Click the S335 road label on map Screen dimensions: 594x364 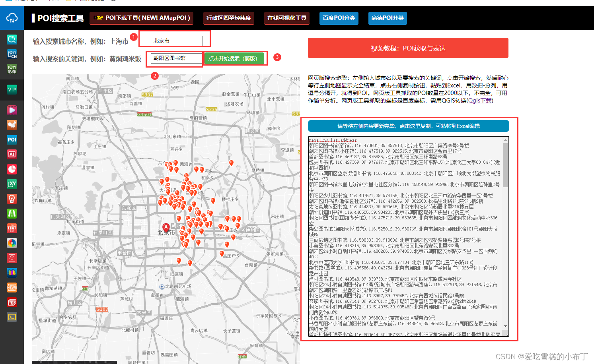[212, 109]
